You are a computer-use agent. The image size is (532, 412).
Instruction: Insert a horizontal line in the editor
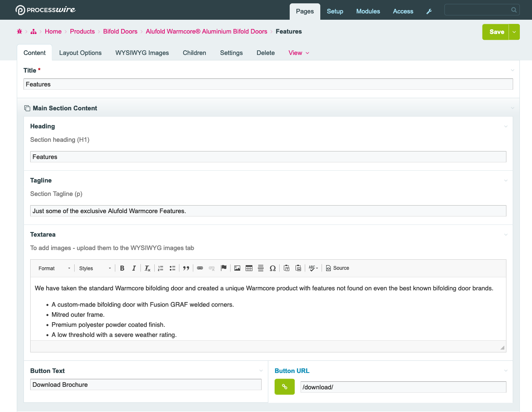point(261,268)
